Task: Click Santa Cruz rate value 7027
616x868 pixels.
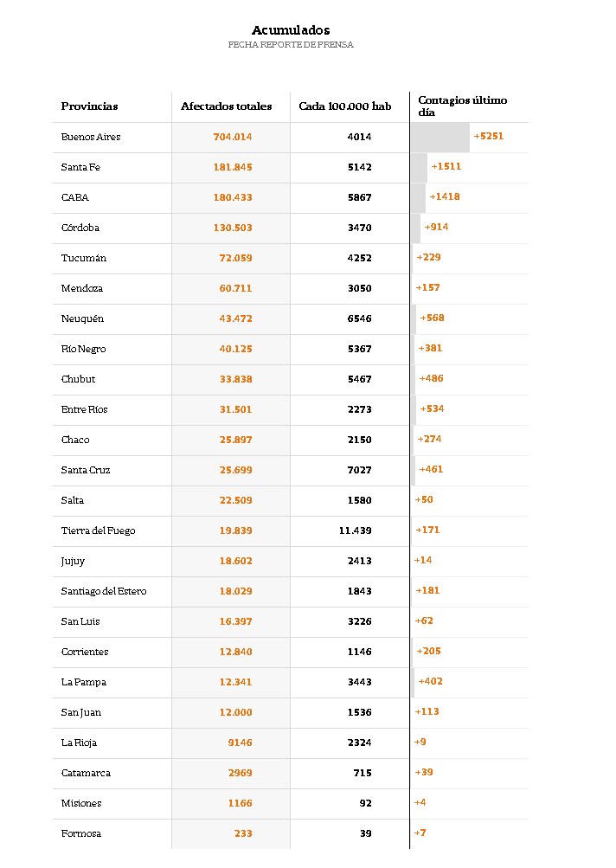Action: [359, 470]
